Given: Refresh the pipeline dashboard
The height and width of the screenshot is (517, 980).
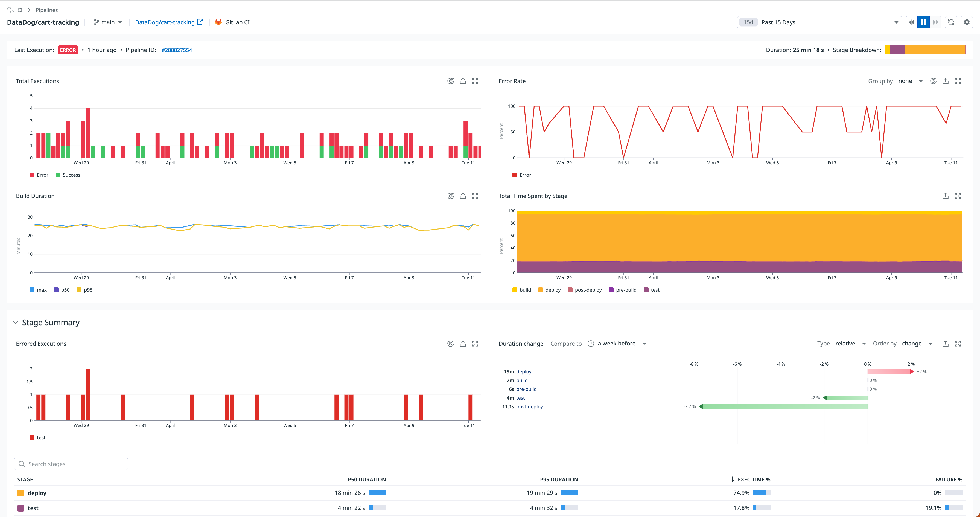Looking at the screenshot, I should [951, 22].
